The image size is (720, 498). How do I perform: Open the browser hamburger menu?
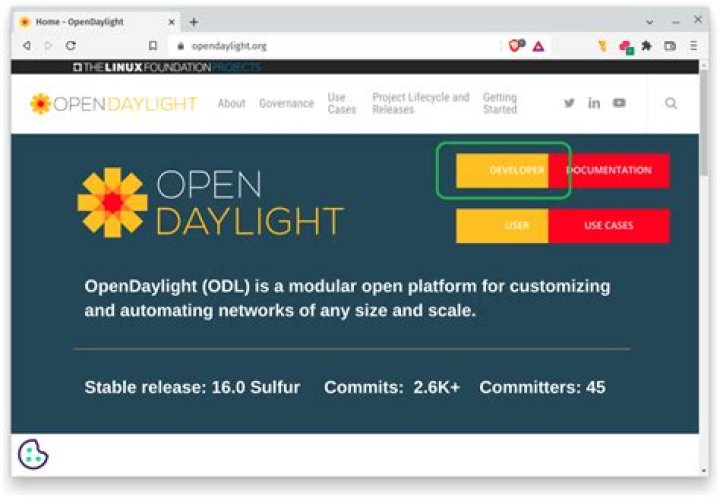(693, 45)
